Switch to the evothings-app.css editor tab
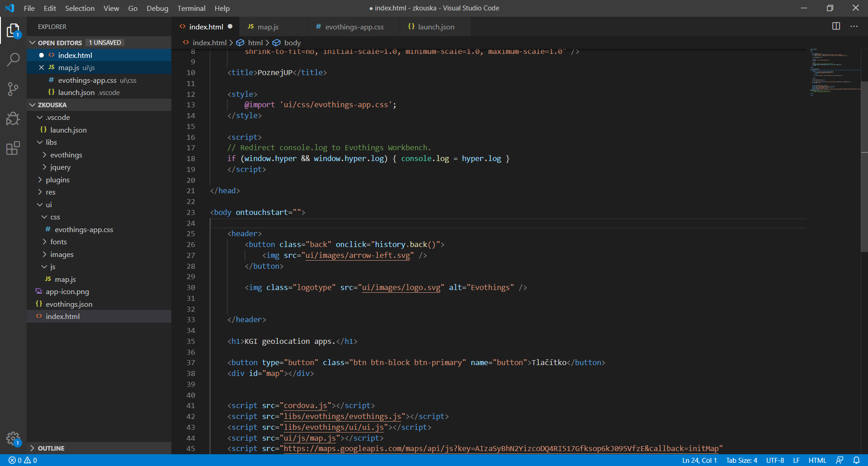 [354, 27]
